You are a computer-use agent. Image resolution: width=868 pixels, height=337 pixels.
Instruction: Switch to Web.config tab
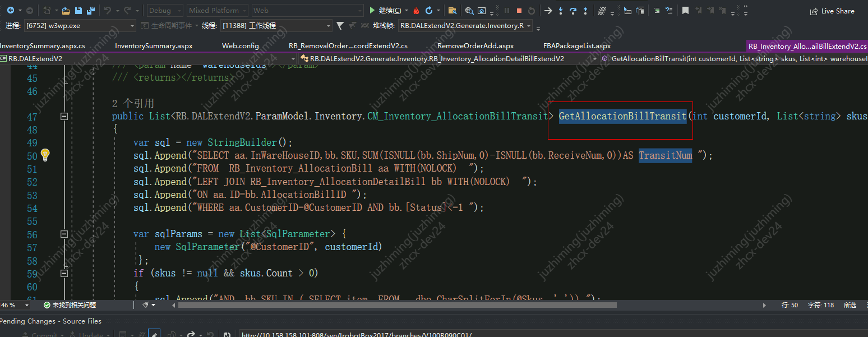pyautogui.click(x=241, y=46)
